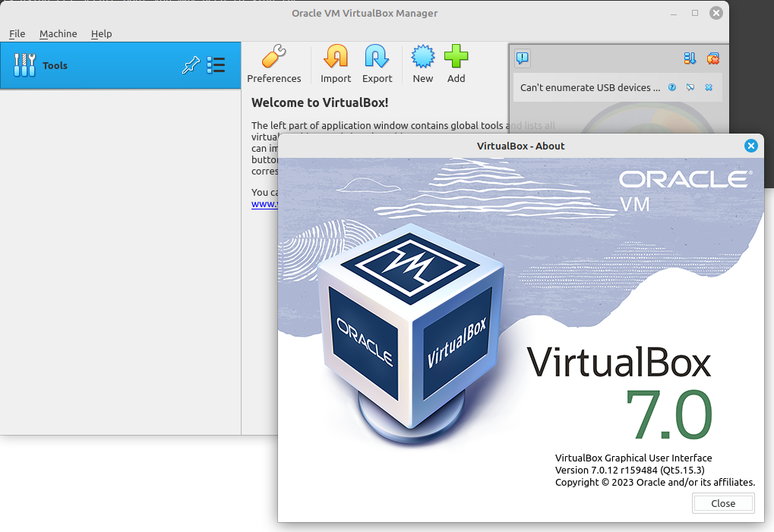The width and height of the screenshot is (774, 532).
Task: Click "VirtualBox Graphical User Interface" text
Action: click(633, 458)
